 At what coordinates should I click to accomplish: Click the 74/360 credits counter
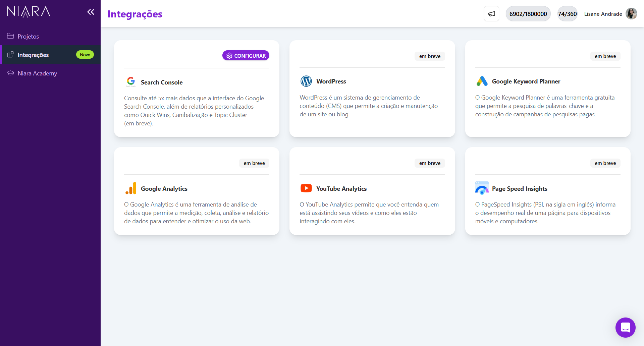pyautogui.click(x=567, y=14)
